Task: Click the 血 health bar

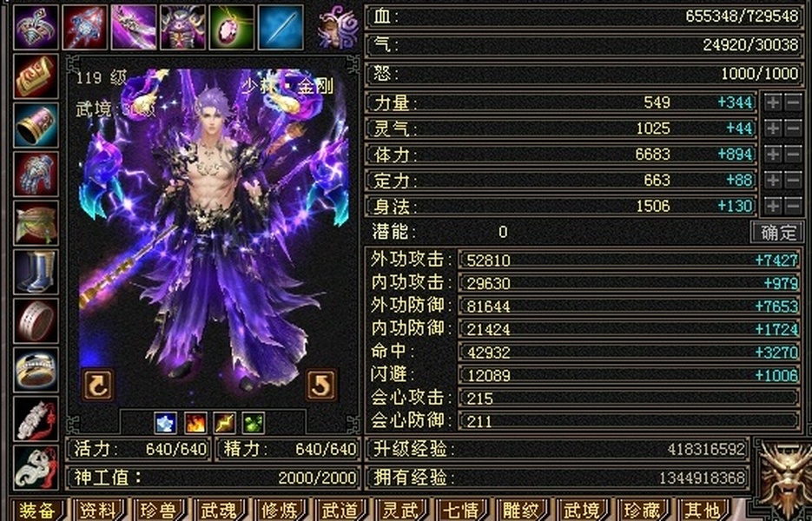Action: pos(584,16)
